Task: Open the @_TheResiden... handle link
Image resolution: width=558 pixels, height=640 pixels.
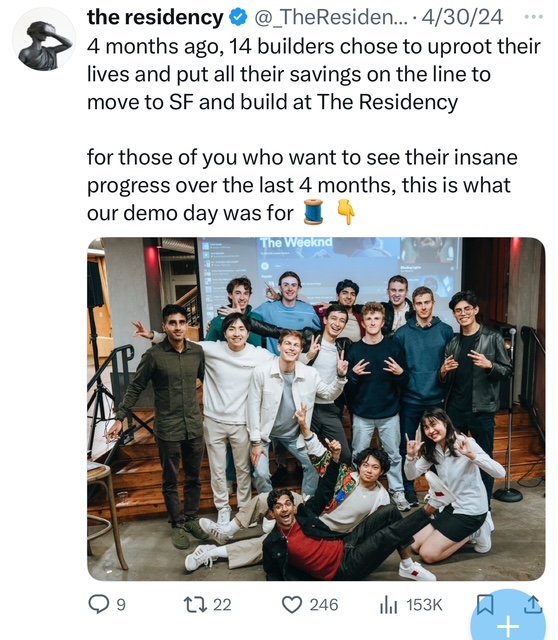Action: point(331,17)
